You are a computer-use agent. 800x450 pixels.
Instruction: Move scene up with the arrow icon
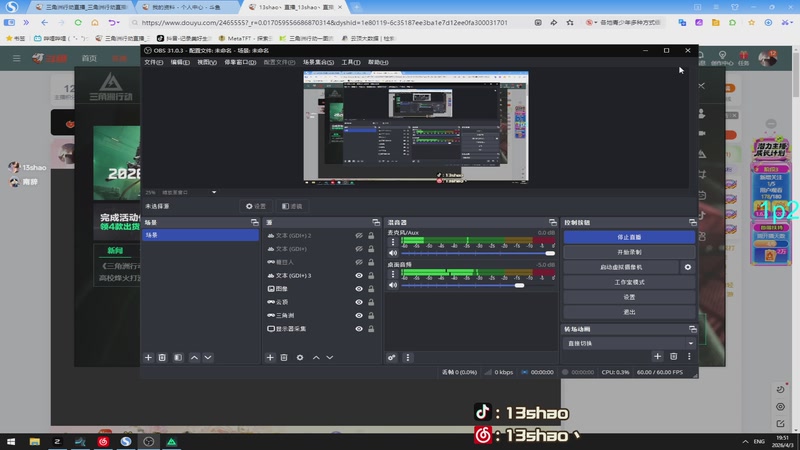tap(194, 358)
